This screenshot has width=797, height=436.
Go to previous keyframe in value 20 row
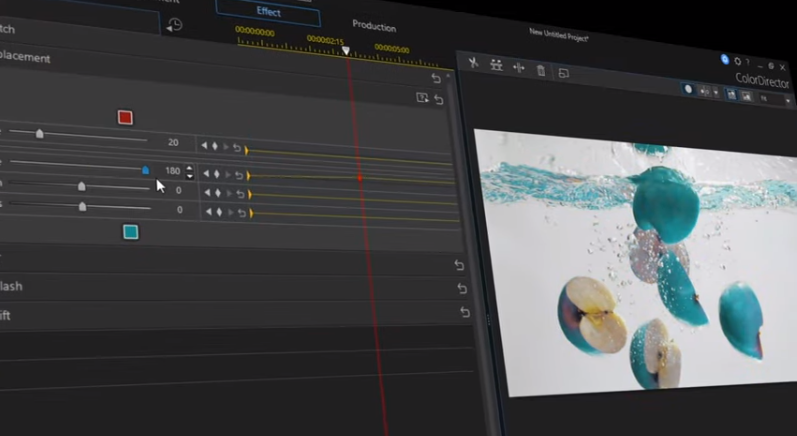(204, 146)
